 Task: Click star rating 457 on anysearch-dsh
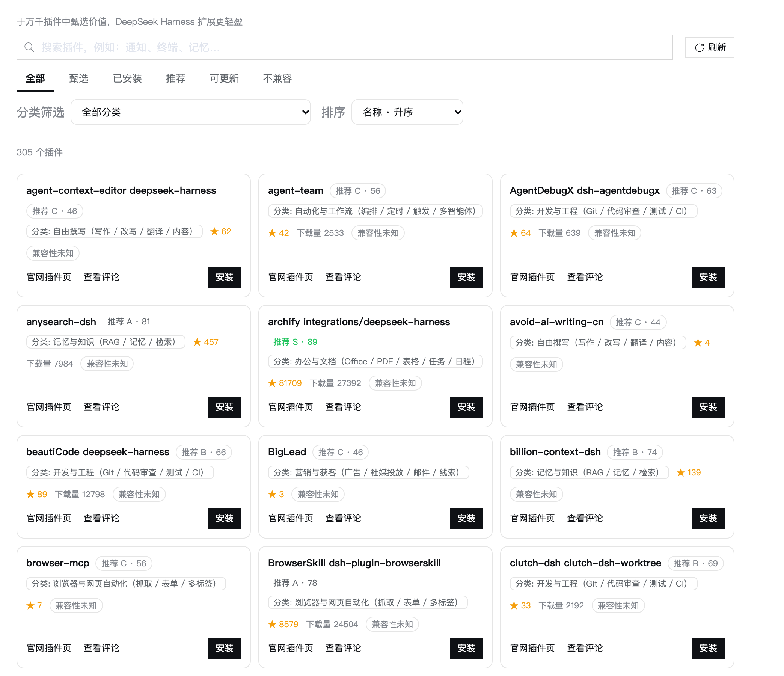click(206, 342)
